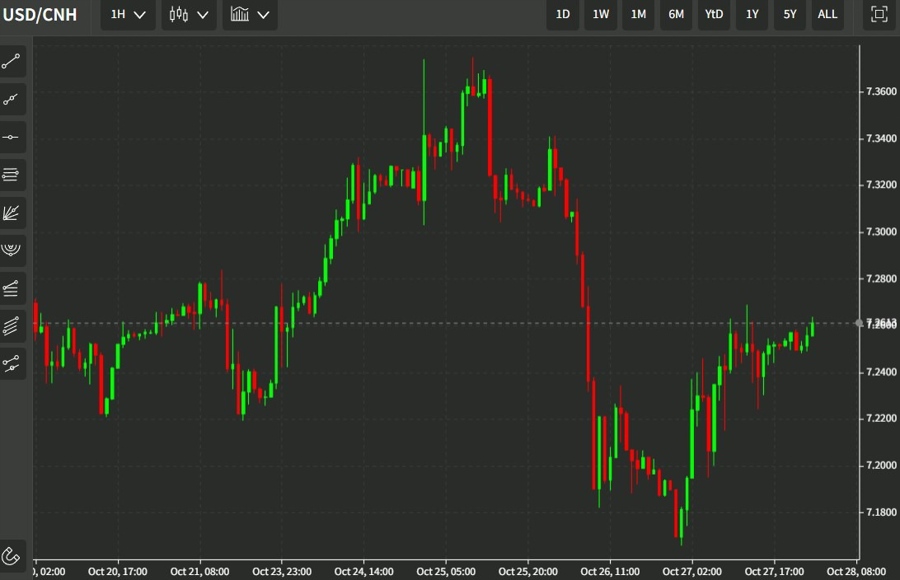Click the 5Y range button
Image resolution: width=900 pixels, height=580 pixels.
[789, 15]
